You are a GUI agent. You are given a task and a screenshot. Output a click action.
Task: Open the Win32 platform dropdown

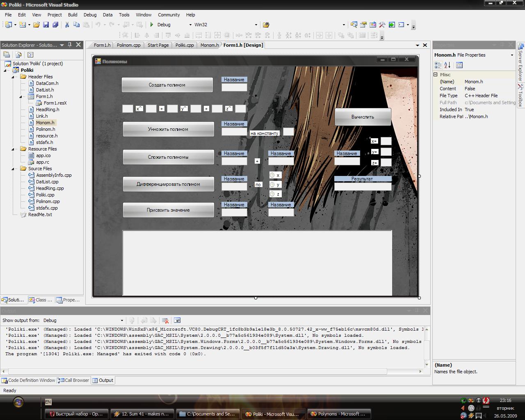click(226, 25)
